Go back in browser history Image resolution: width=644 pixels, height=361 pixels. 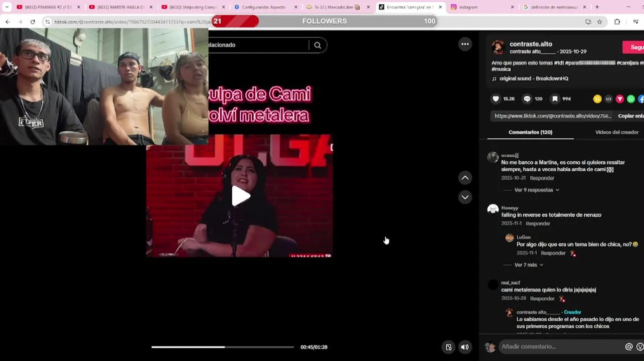8,22
